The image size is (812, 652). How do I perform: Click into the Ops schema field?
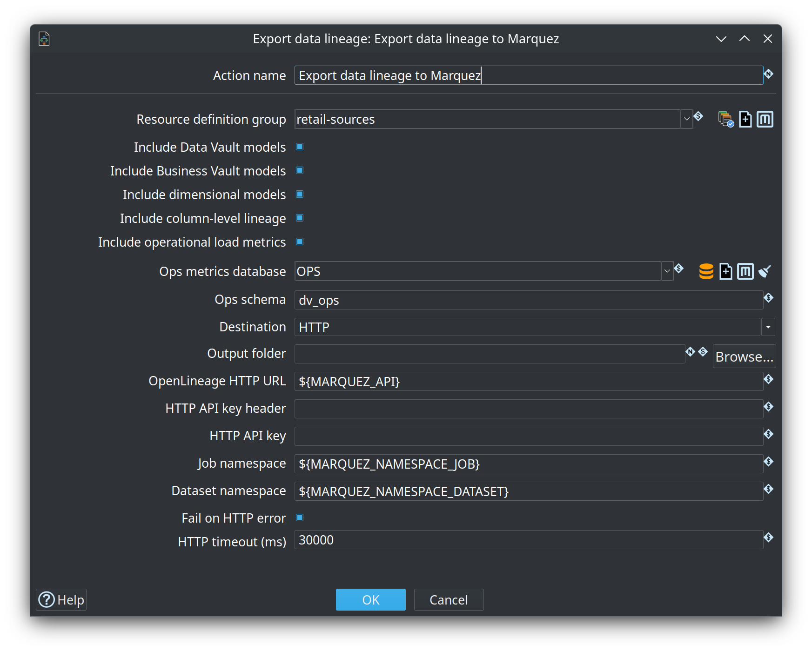pos(529,300)
